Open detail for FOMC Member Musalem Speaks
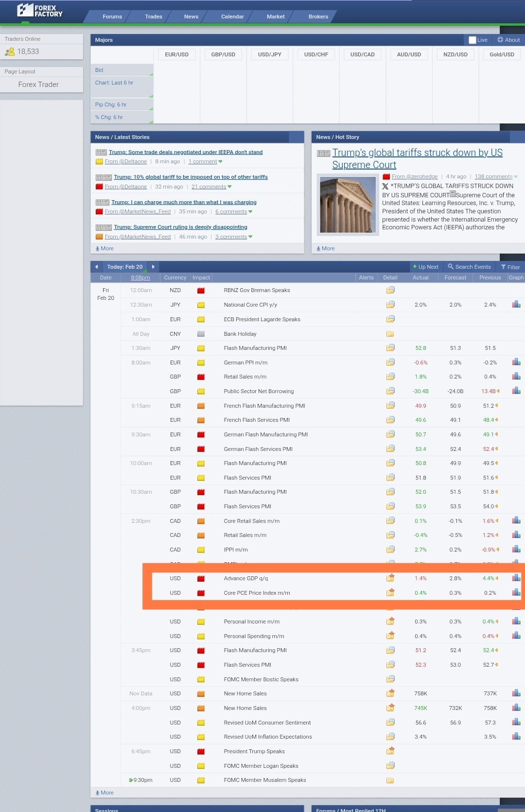The image size is (525, 812). coord(390,780)
